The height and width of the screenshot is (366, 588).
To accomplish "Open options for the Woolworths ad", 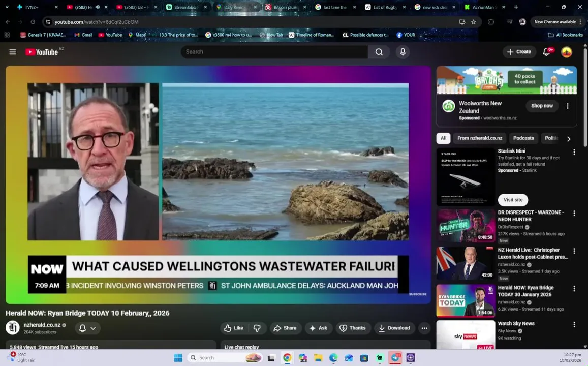I will coord(567,106).
